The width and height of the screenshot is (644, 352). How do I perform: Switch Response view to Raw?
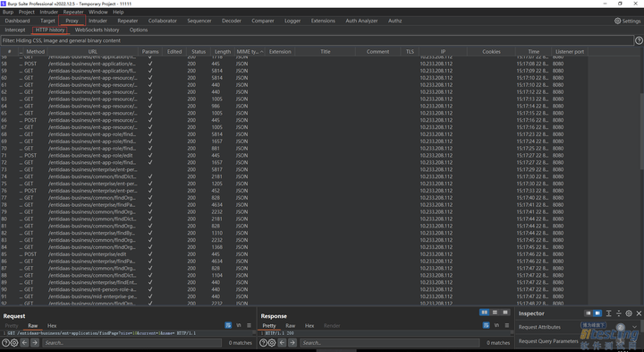[x=291, y=326]
